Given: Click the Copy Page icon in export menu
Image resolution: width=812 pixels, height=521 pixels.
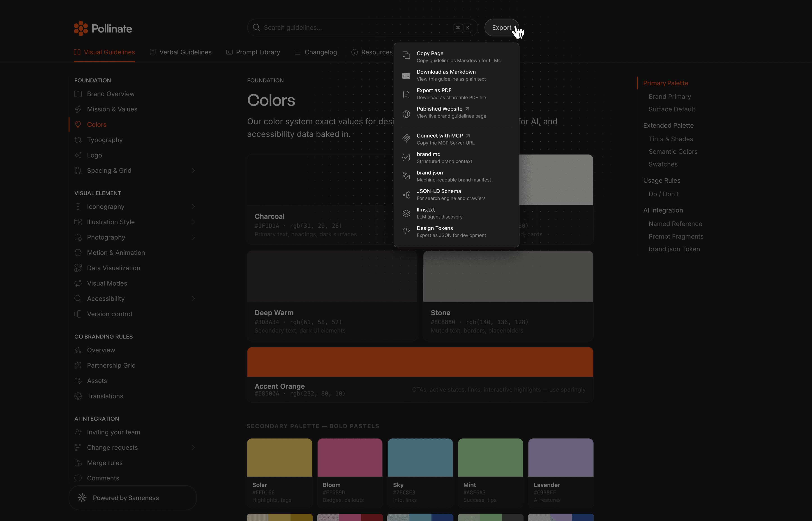Looking at the screenshot, I should (x=406, y=55).
